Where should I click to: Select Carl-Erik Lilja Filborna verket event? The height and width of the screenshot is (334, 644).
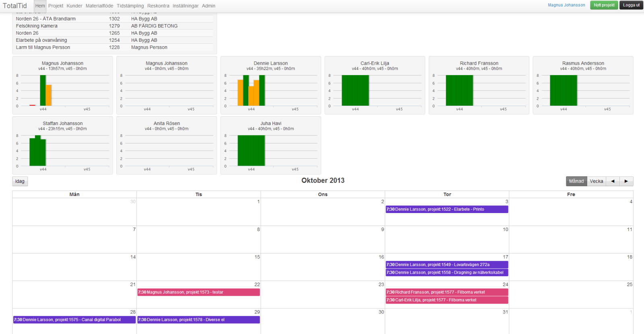447,300
